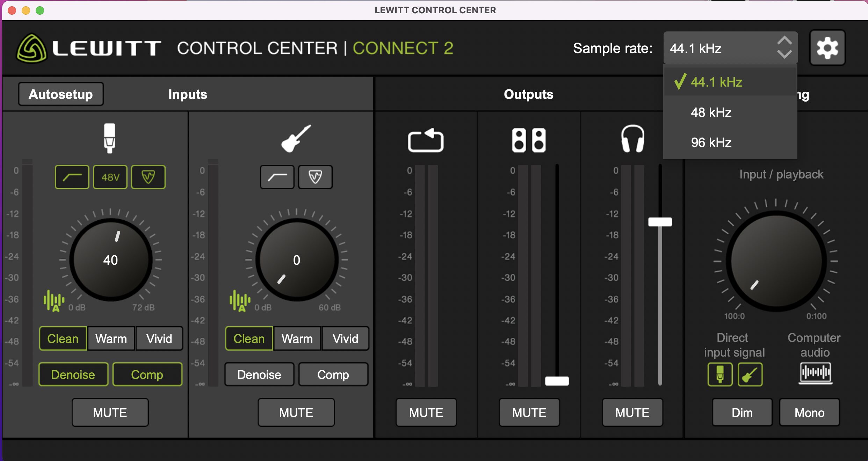Click the guitar instrument input icon

(296, 138)
